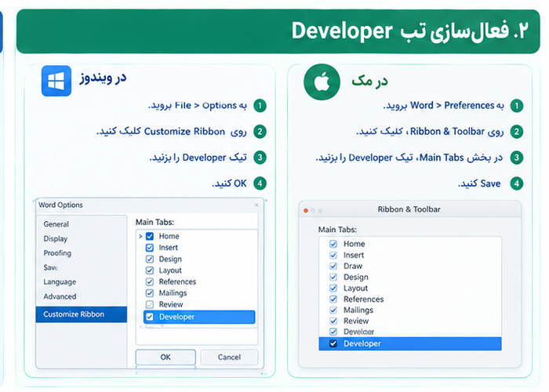Screen dimensions: 549x392
Task: Tick checkbox in highlighted Developer row on Mac
Action: click(x=333, y=343)
